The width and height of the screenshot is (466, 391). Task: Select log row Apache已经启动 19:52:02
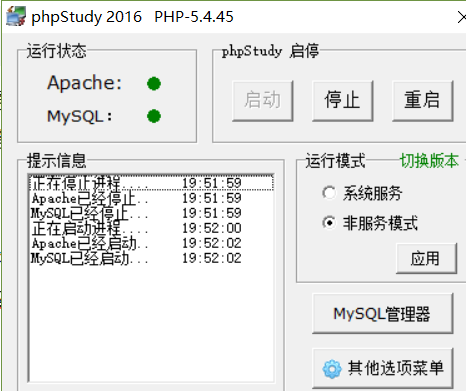(x=152, y=243)
